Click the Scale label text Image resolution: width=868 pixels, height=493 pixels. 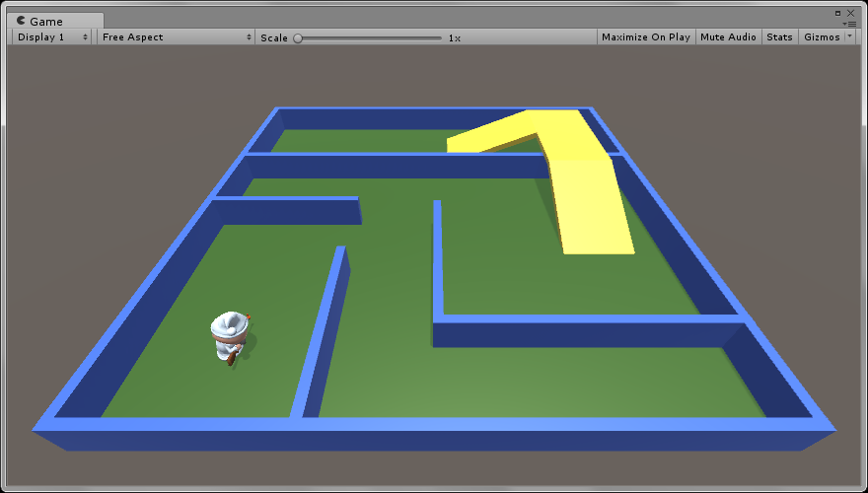pos(273,37)
